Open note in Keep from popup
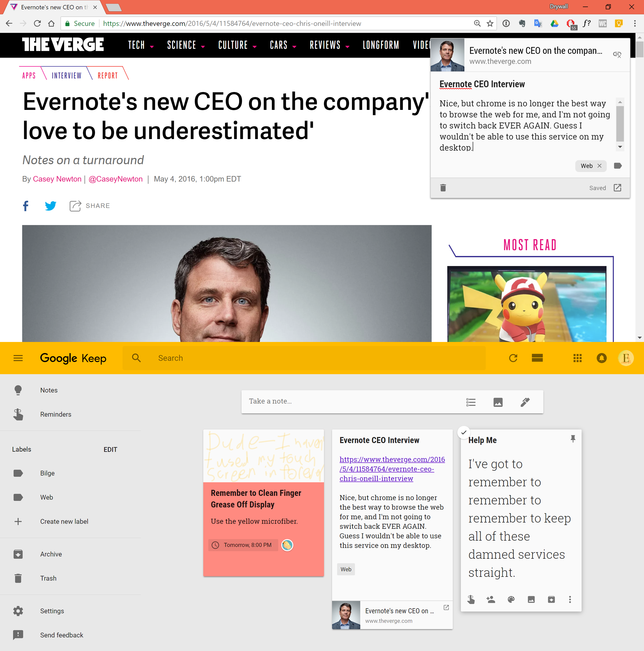644x651 pixels. pos(617,188)
